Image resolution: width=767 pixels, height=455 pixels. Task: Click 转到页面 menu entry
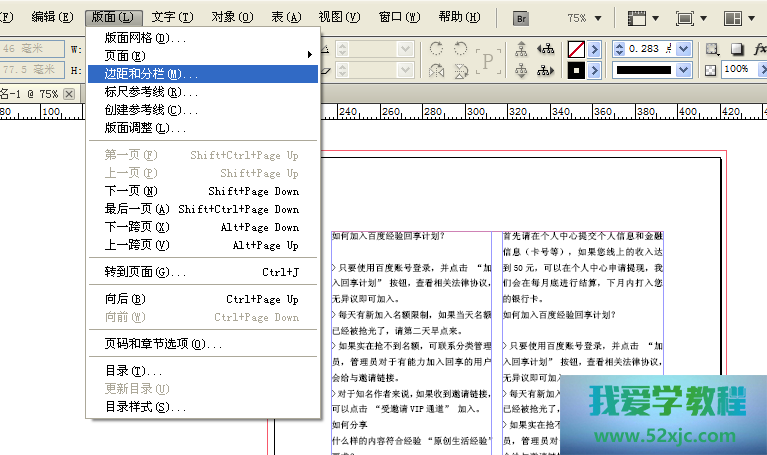click(x=145, y=272)
